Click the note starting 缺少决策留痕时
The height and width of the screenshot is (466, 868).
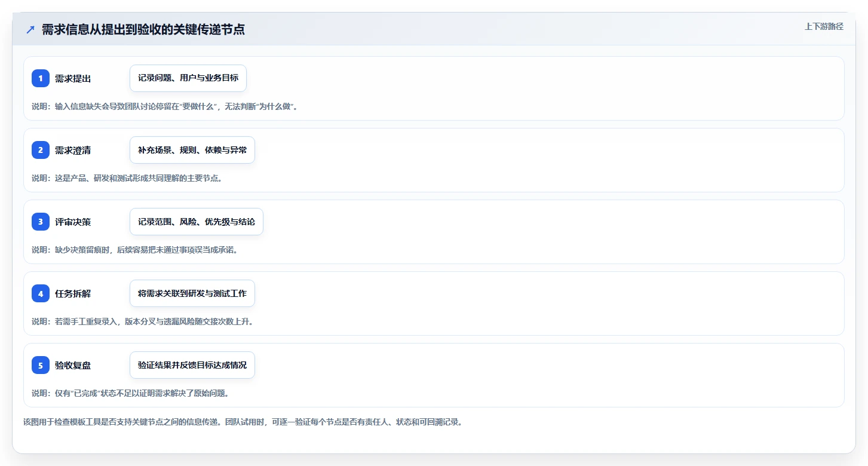click(x=135, y=250)
